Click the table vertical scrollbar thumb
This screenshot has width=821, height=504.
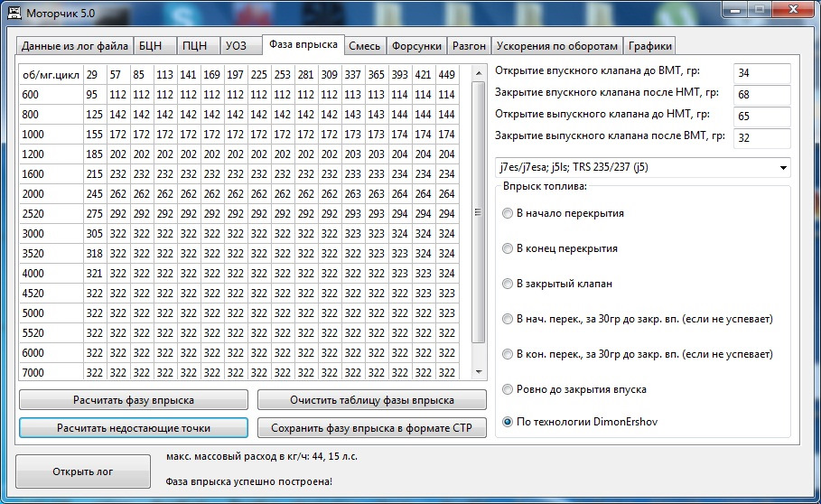478,212
